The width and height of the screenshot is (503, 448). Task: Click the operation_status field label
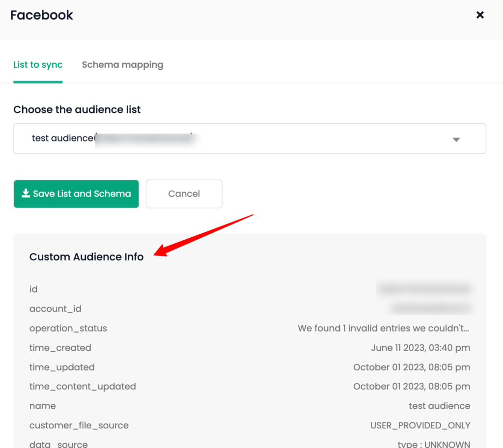68,328
